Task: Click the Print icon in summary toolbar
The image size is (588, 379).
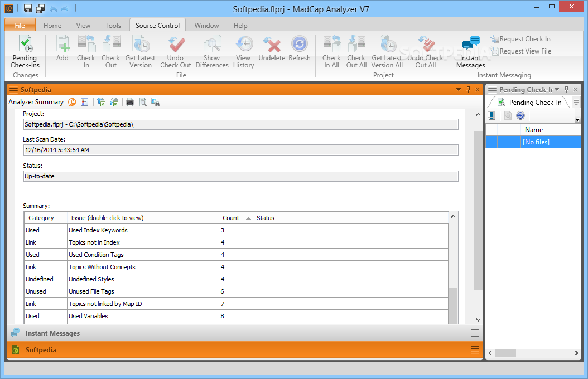Action: coord(130,102)
